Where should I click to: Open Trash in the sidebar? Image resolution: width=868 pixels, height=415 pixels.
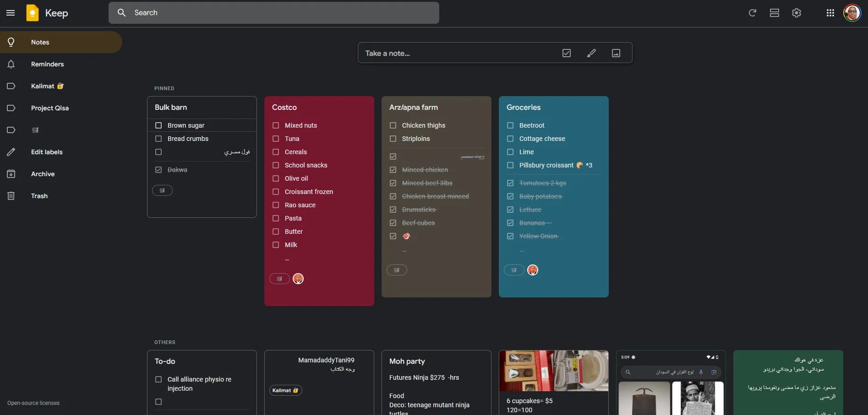tap(61, 196)
